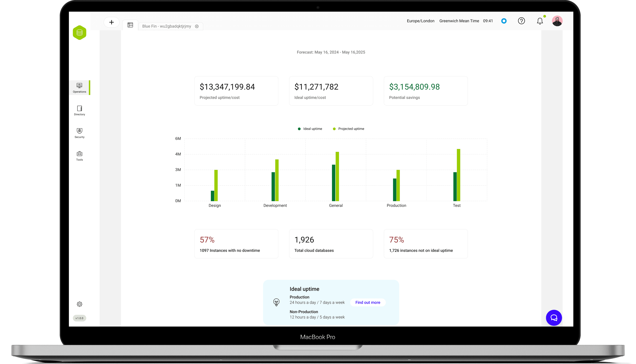This screenshot has height=364, width=636.
Task: Open notifications bell
Action: 540,21
